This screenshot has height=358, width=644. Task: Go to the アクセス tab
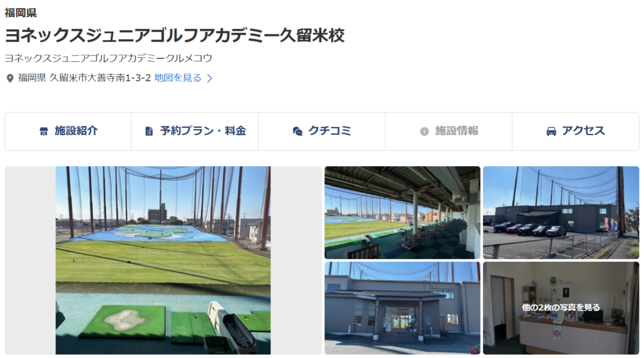[x=576, y=131]
